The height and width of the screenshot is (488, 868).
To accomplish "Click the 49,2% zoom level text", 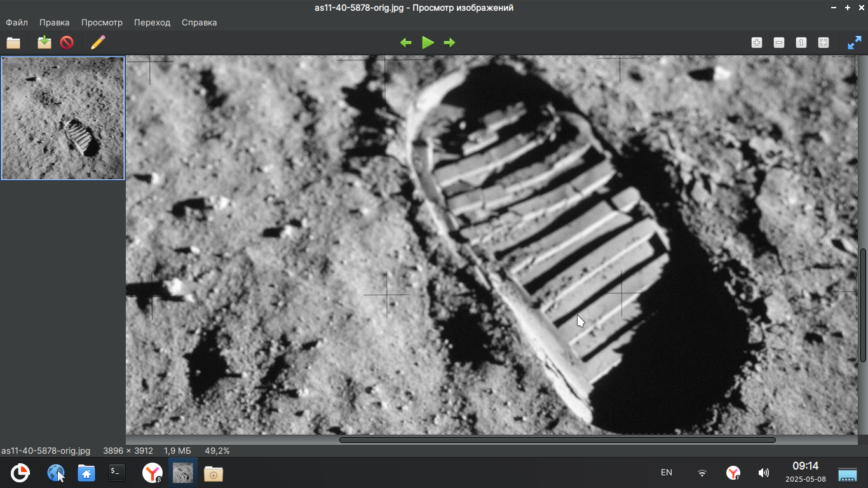I will pos(217,451).
